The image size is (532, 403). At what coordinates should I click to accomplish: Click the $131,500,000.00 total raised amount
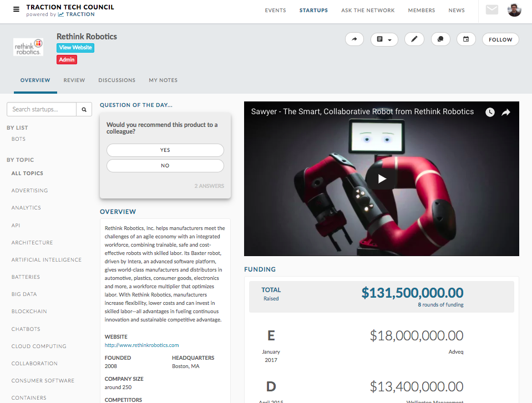pyautogui.click(x=412, y=293)
